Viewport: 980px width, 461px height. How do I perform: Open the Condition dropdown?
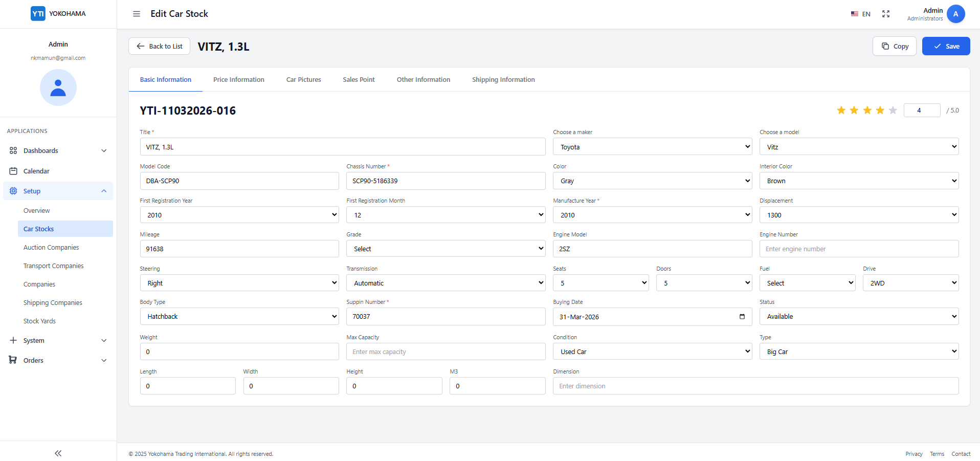tap(652, 352)
